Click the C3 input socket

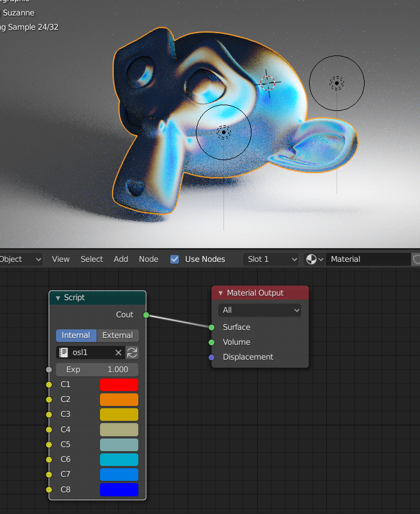[x=49, y=415]
